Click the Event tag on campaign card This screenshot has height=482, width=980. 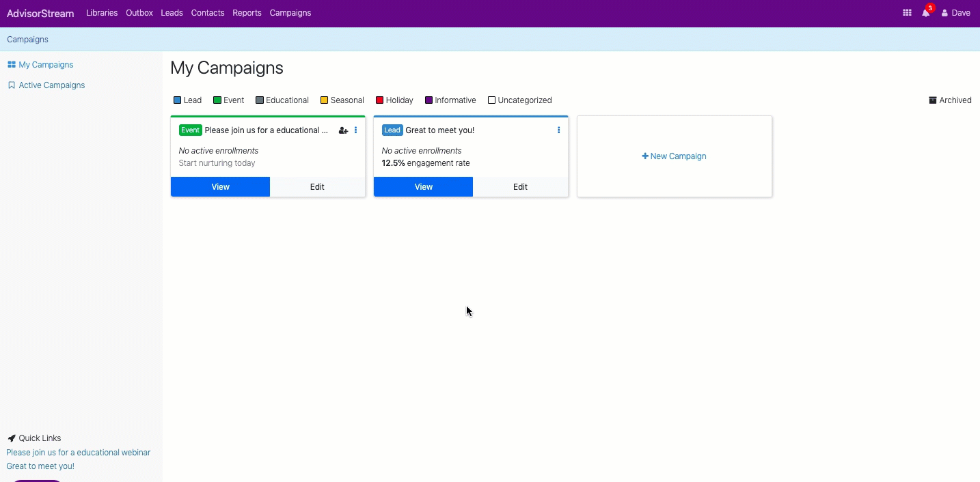[x=191, y=130]
